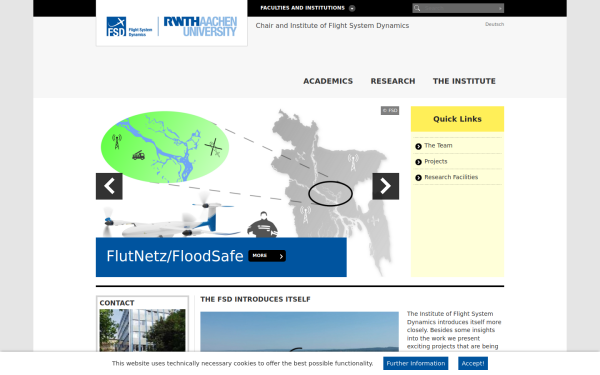Click the Quick Links heading
600x375 pixels.
click(x=457, y=119)
